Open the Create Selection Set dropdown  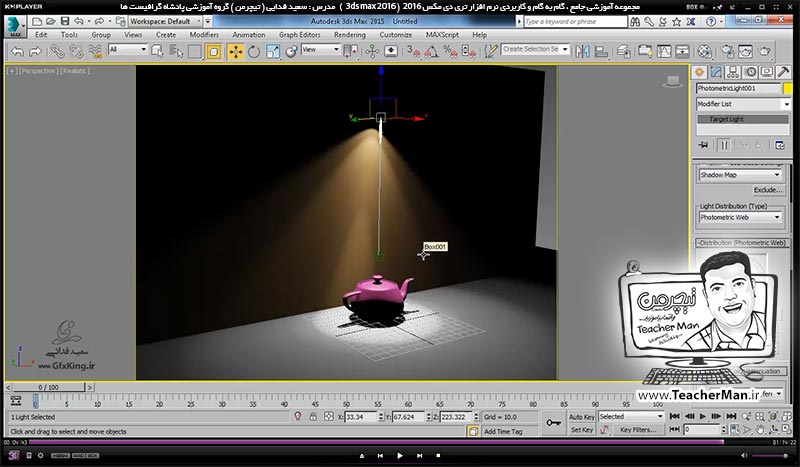click(535, 50)
